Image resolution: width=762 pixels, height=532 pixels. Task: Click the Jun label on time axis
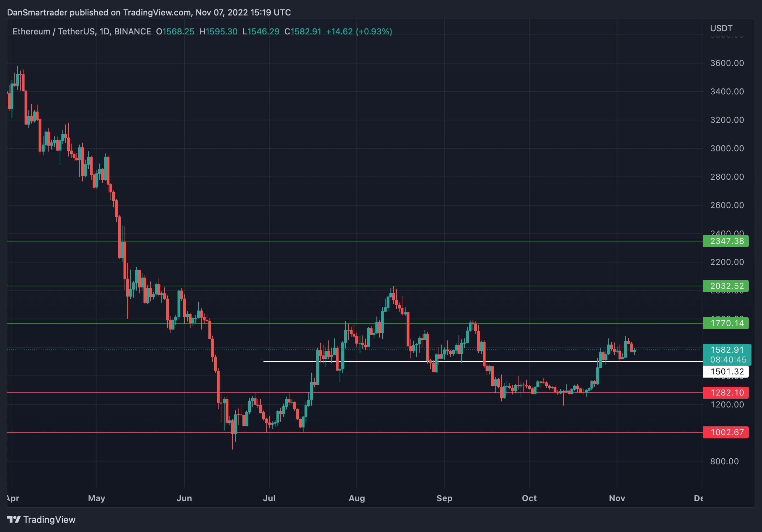[184, 498]
